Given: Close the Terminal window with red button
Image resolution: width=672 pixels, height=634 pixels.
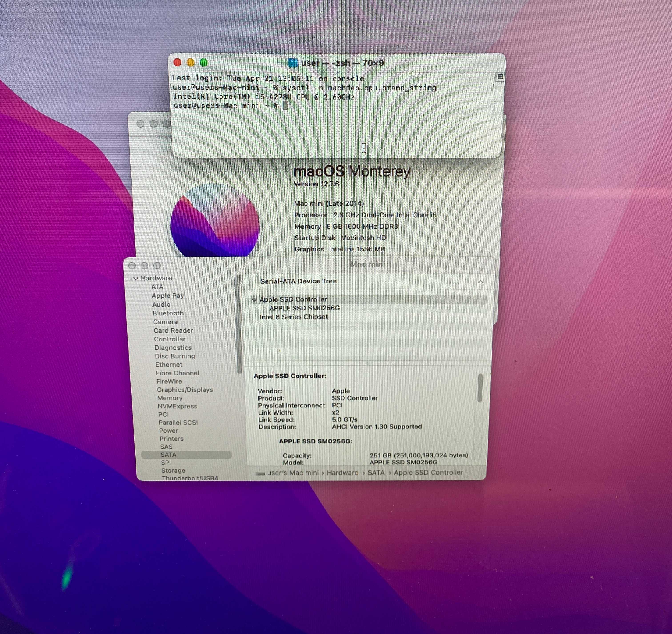Looking at the screenshot, I should click(x=177, y=62).
